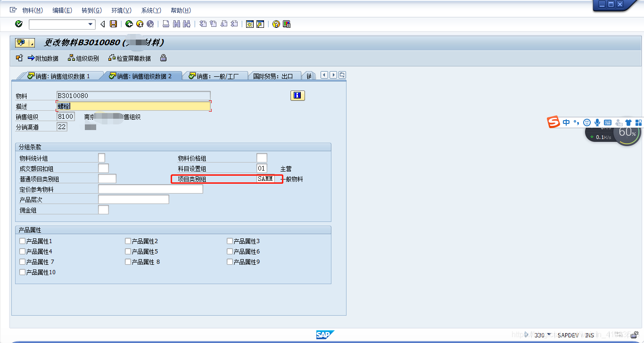Click the Find Next binoculars icon
The height and width of the screenshot is (343, 644).
[x=187, y=24]
